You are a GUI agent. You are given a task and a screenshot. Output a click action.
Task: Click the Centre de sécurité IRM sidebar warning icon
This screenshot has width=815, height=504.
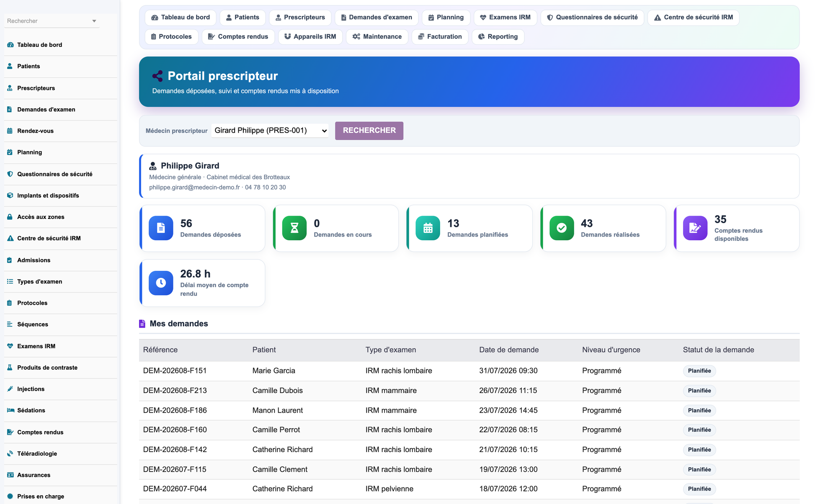10,238
